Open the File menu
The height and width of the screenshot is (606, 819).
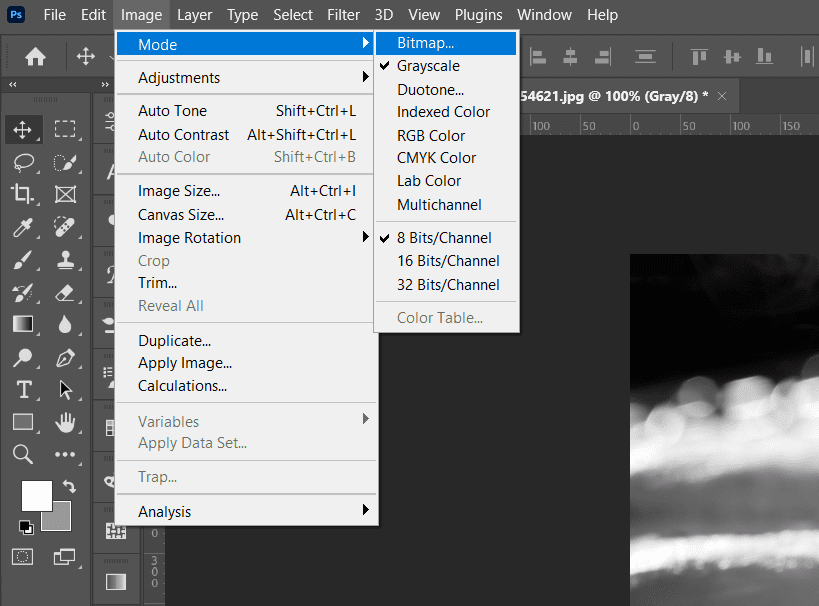[x=54, y=15]
